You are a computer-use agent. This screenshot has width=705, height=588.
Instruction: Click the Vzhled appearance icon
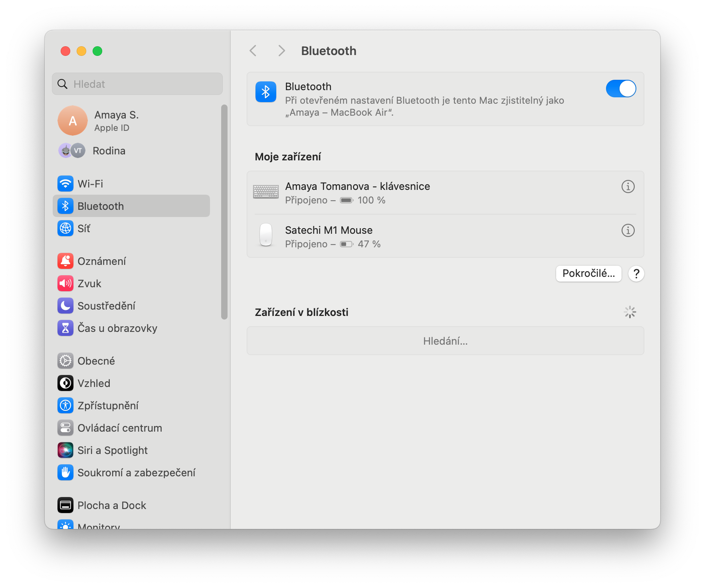click(65, 383)
